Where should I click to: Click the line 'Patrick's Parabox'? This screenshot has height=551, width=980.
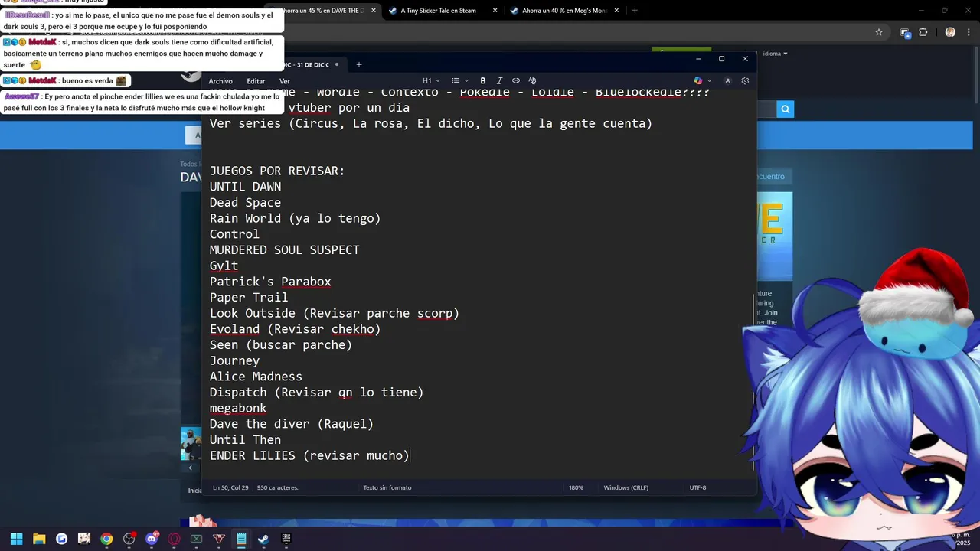pos(270,282)
